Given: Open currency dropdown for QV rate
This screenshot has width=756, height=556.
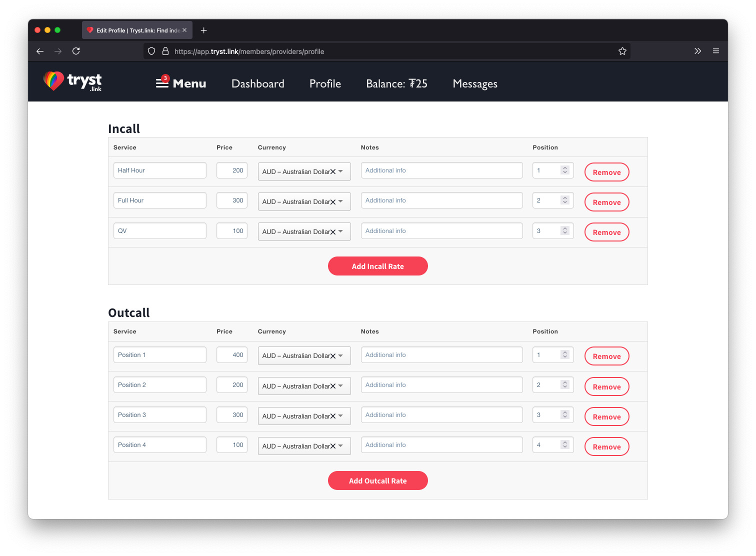Looking at the screenshot, I should click(x=341, y=231).
